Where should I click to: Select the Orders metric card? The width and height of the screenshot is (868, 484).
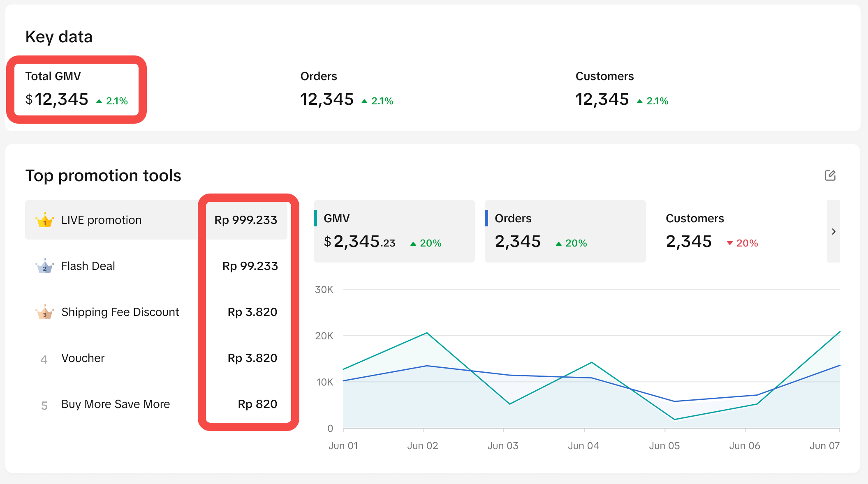point(565,231)
